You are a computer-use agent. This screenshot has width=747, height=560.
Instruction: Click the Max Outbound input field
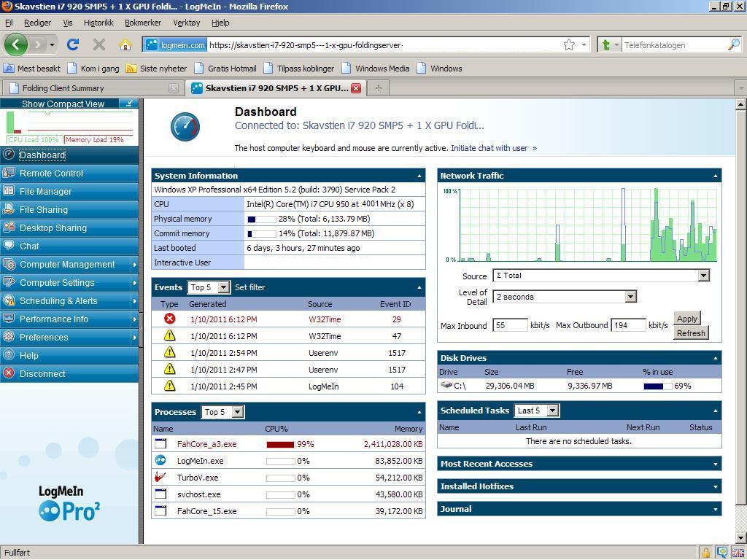(628, 325)
